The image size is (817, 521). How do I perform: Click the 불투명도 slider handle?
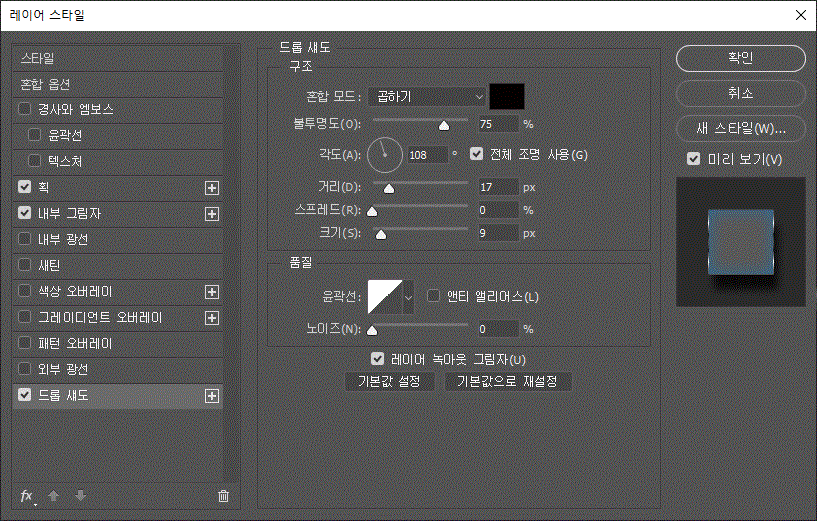tap(444, 126)
